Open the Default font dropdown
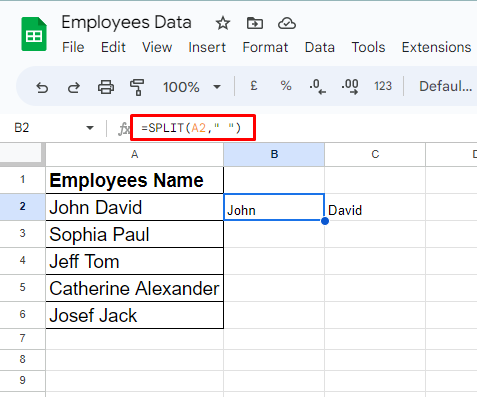The width and height of the screenshot is (477, 397). click(446, 86)
